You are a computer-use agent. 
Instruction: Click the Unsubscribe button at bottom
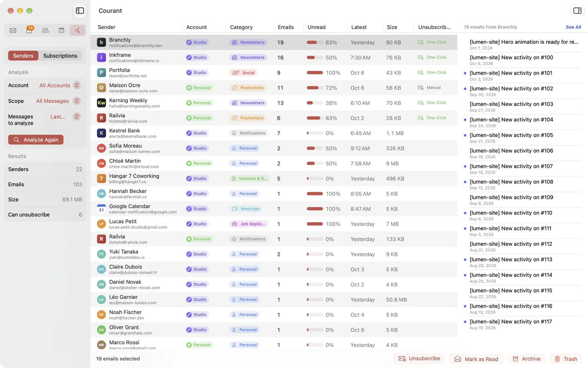click(x=419, y=358)
